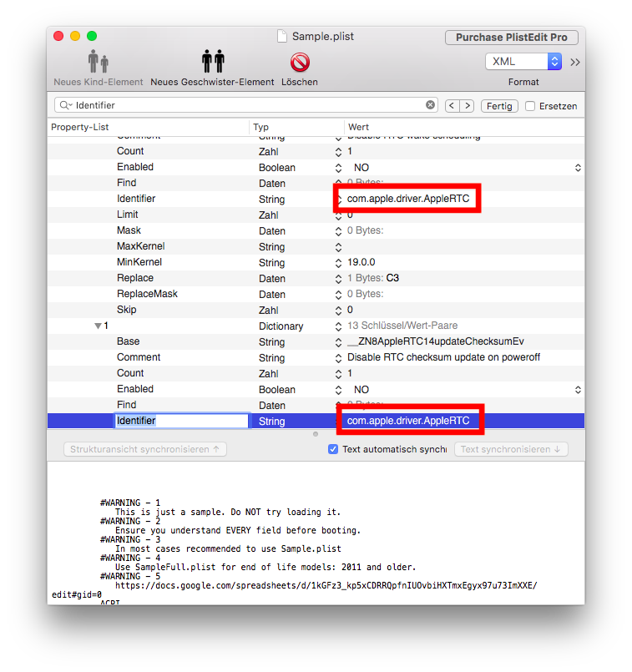Screen dimensions: 632x672
Task: Click the Löschen delete icon
Action: coord(300,63)
